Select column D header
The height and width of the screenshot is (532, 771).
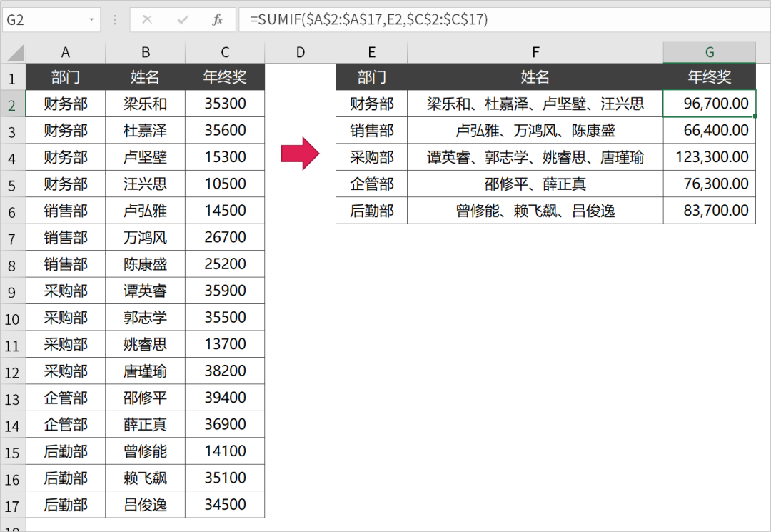point(300,52)
